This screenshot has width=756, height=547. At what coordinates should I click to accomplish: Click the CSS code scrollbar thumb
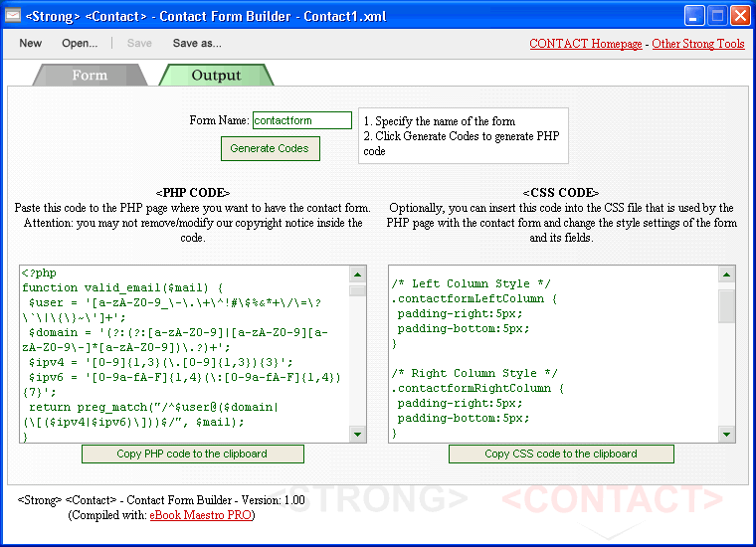(x=726, y=306)
